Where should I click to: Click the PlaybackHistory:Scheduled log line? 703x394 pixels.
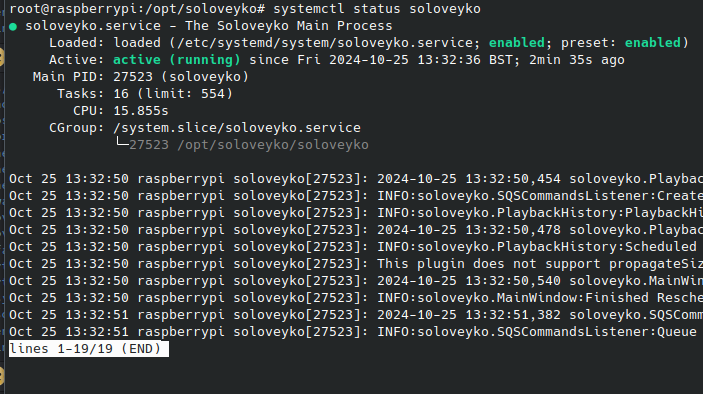(356, 247)
